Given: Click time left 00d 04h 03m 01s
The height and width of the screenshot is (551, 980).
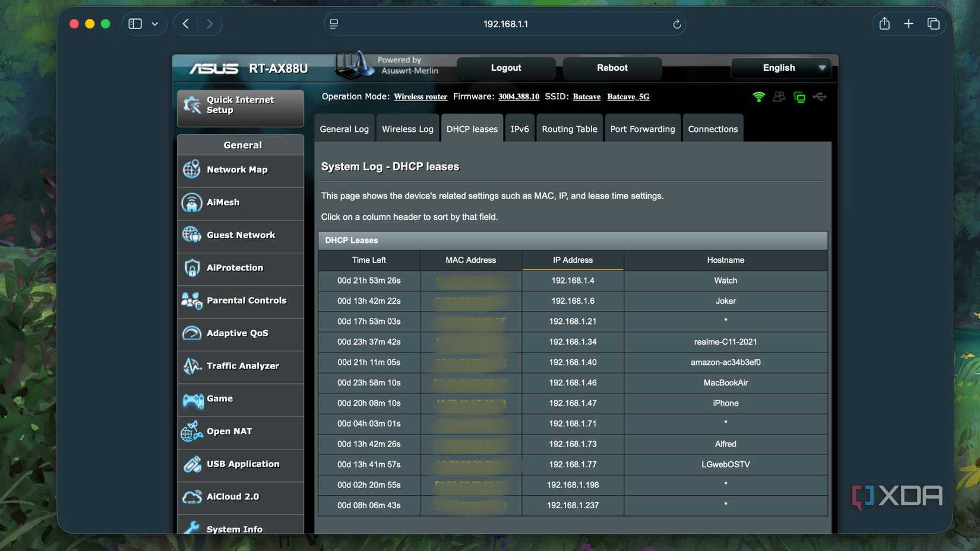Looking at the screenshot, I should pyautogui.click(x=369, y=424).
